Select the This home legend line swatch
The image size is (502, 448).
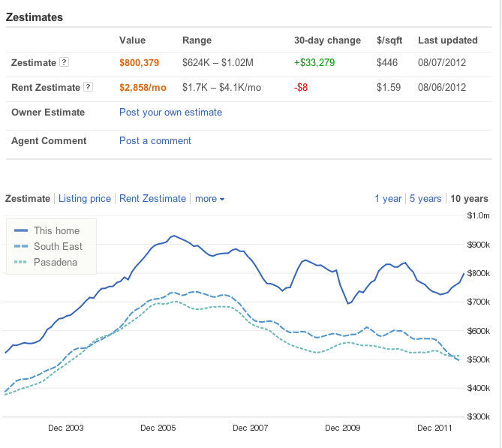21,230
